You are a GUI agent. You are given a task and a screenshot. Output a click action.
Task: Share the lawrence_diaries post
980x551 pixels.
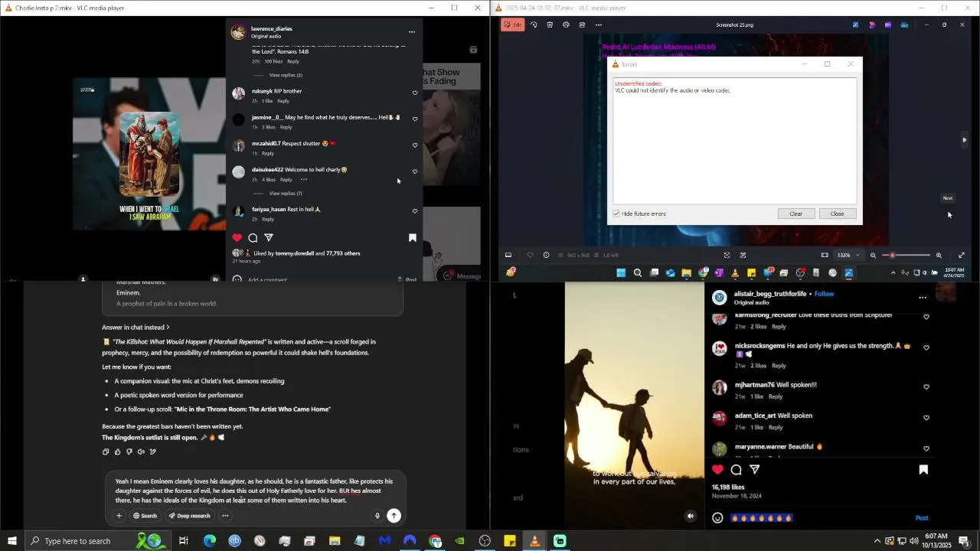click(269, 238)
